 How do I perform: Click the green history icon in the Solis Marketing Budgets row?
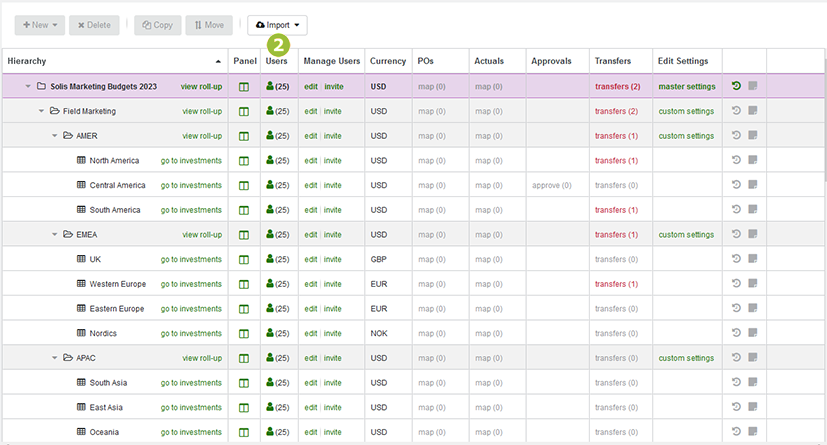click(736, 85)
